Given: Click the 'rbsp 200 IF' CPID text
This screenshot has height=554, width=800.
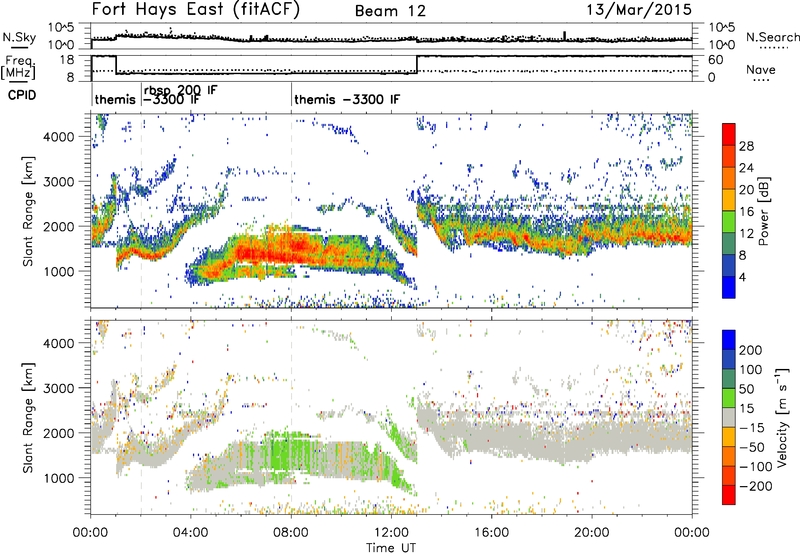Looking at the screenshot, I should click(181, 90).
